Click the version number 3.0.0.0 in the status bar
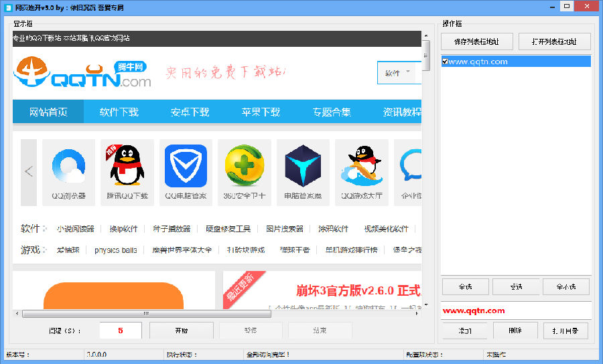Viewport: 603px width, 364px height. pos(96,355)
